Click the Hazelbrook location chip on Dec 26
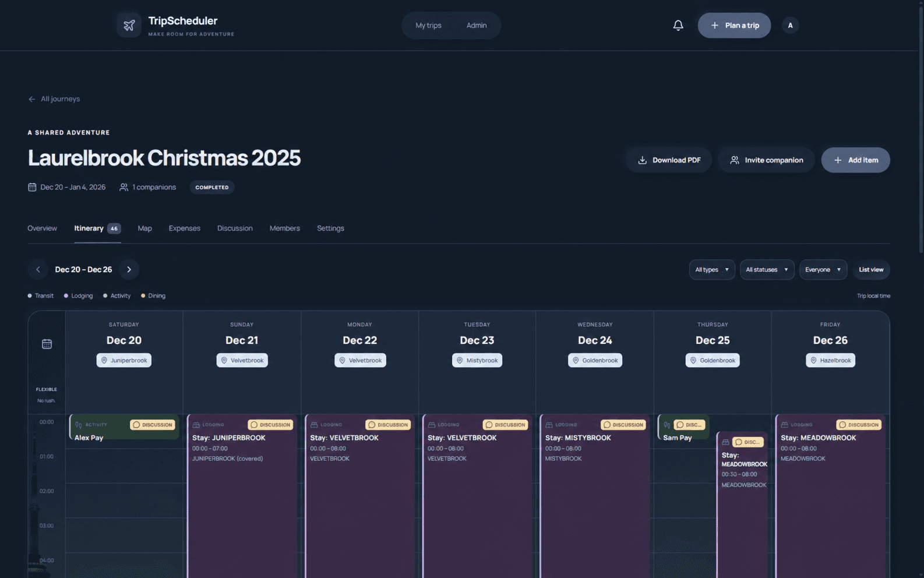This screenshot has width=924, height=578. 830,360
